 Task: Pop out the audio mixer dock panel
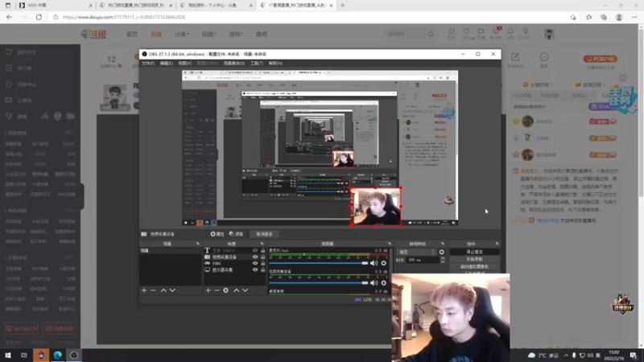click(x=390, y=244)
